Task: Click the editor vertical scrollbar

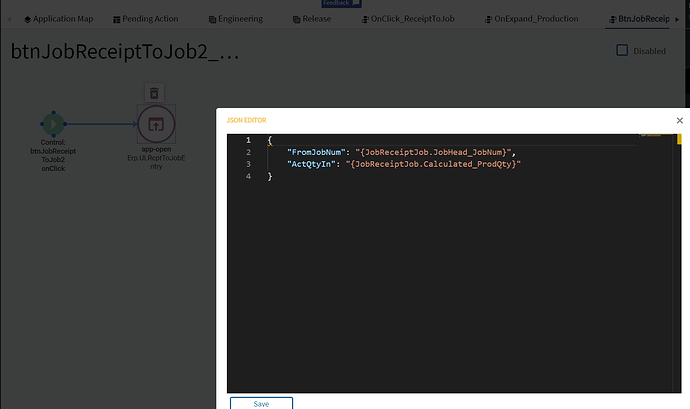Action: [679, 263]
